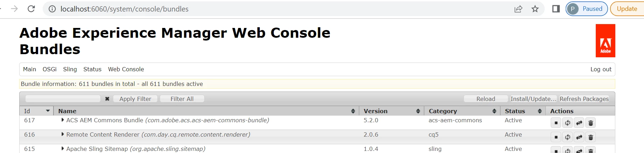Go forward in browser history
This screenshot has width=644, height=153.
click(x=14, y=9)
